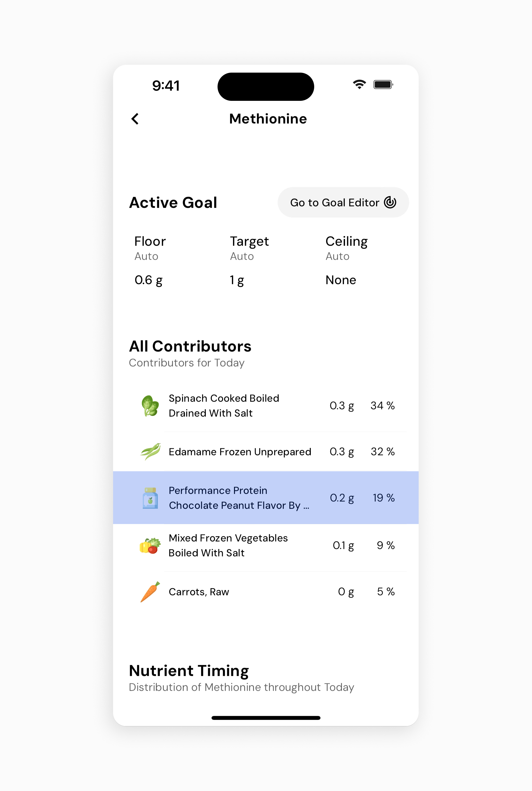Select the Target goal value 1 g

click(237, 280)
